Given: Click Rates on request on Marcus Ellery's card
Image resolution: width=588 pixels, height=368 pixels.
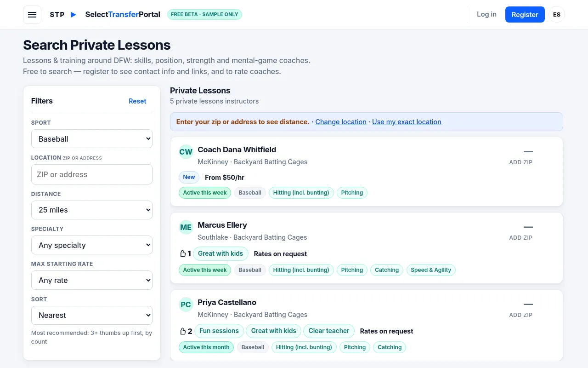Looking at the screenshot, I should tap(280, 254).
